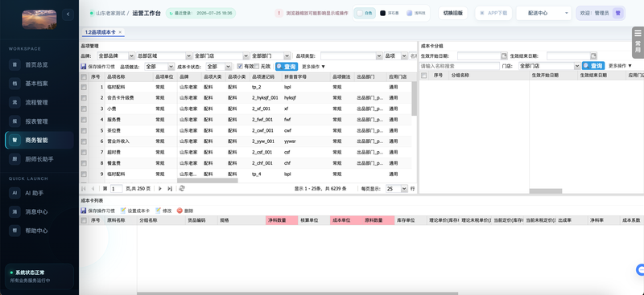Open calendar icon for 生效结束日期

click(x=593, y=55)
